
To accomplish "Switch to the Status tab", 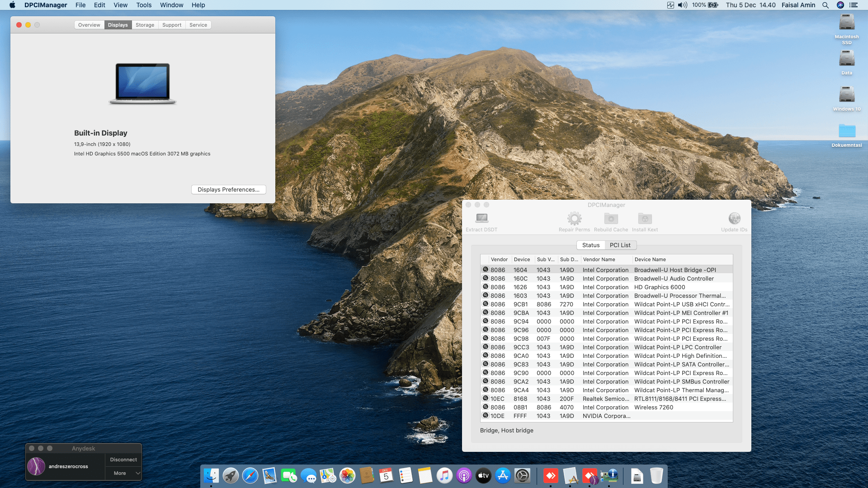I will click(590, 245).
